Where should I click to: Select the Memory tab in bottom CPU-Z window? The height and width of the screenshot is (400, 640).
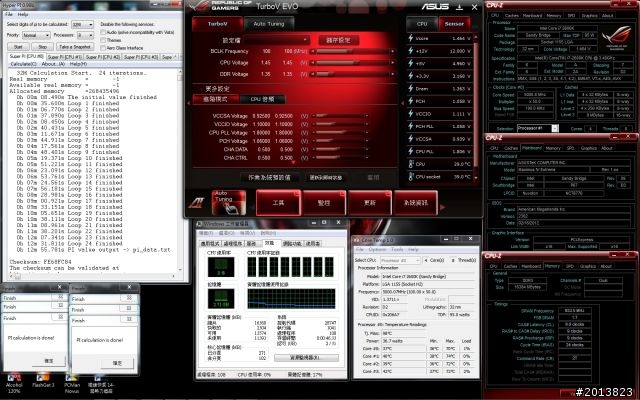click(x=552, y=266)
